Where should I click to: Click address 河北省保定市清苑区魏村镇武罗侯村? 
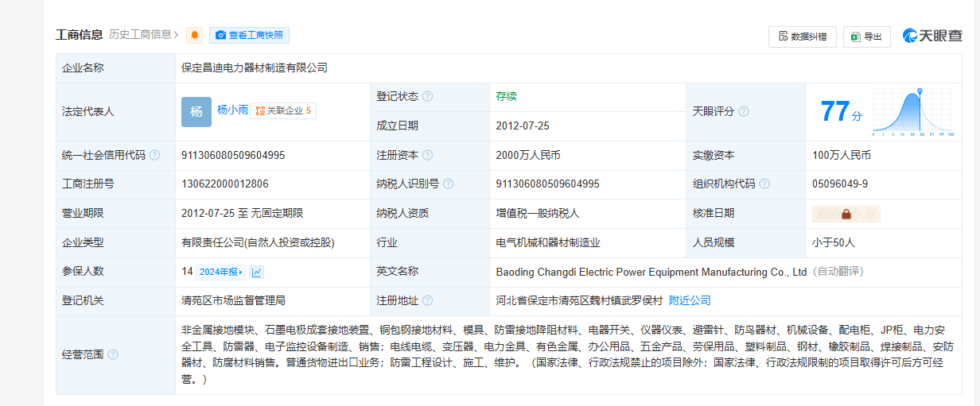coord(579,300)
